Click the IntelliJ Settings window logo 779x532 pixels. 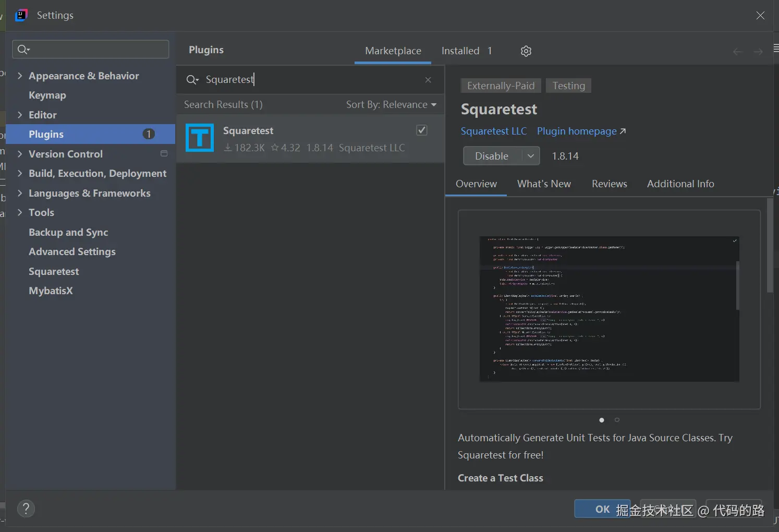[x=21, y=15]
